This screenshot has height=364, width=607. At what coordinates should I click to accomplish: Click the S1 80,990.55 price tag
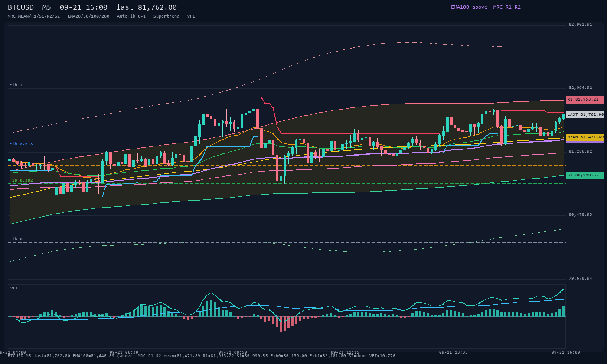[x=585, y=175]
